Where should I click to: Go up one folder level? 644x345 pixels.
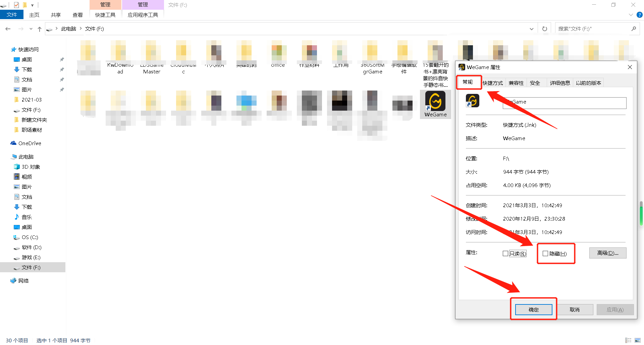tap(40, 29)
